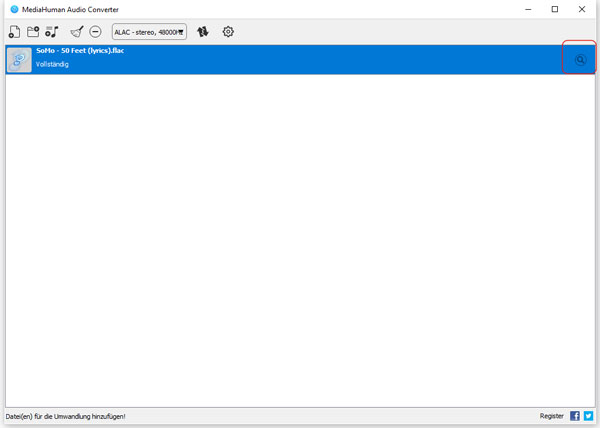Image resolution: width=600 pixels, height=428 pixels.
Task: Click the music notes import icon
Action: point(52,32)
